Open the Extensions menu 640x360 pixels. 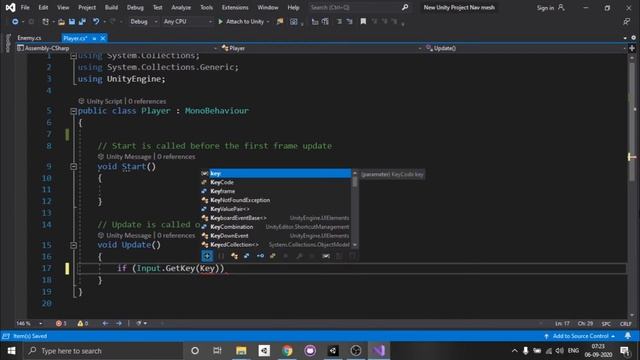point(235,7)
